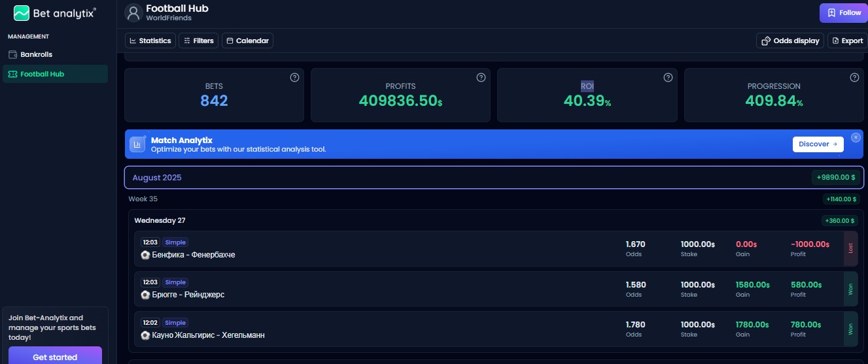Click the Discover button in banner
This screenshot has height=364, width=868.
coord(818,144)
